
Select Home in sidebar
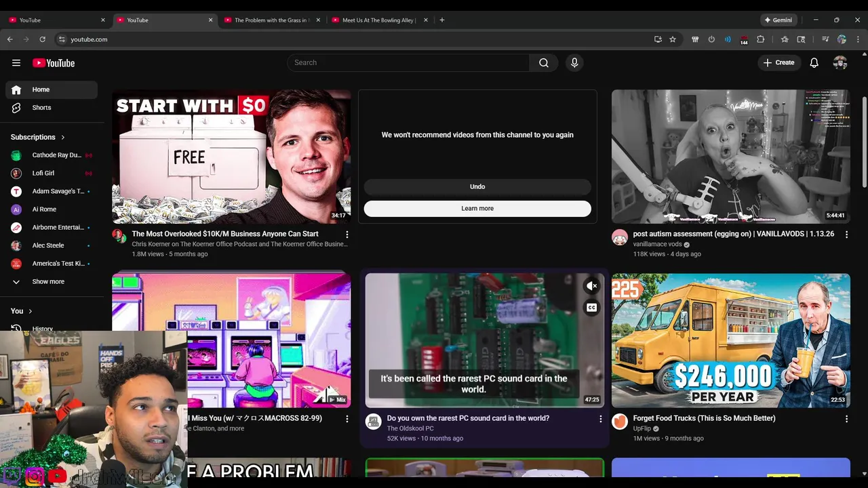(x=52, y=89)
